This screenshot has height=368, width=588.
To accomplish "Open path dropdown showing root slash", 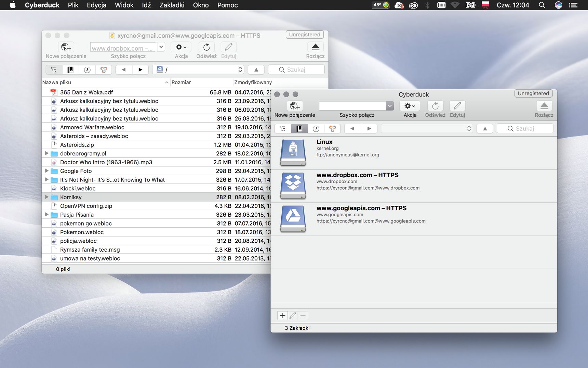I will [198, 69].
